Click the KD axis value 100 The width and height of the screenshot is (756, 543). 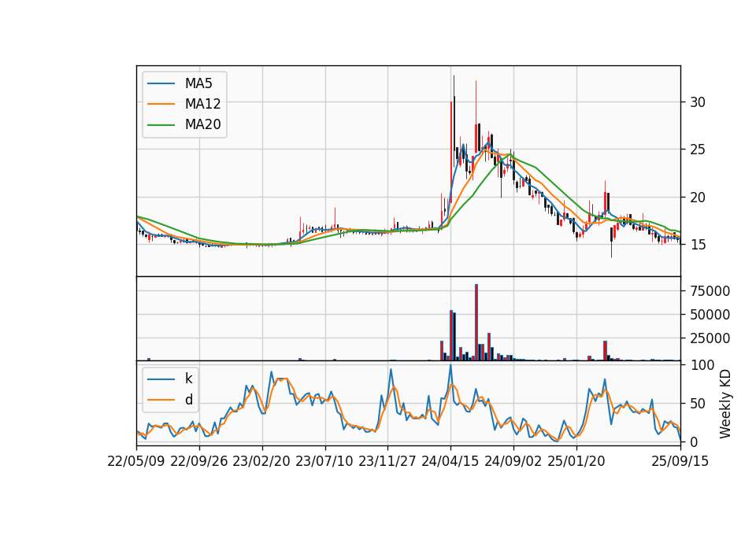(702, 365)
